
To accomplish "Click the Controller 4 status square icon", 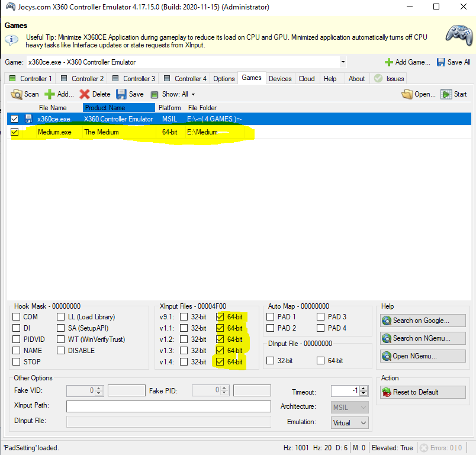I will 167,78.
